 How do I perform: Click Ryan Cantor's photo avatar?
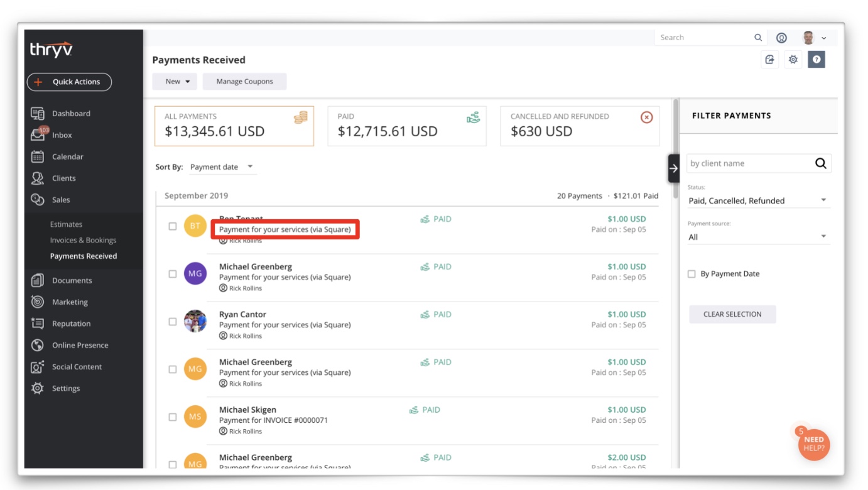tap(195, 322)
